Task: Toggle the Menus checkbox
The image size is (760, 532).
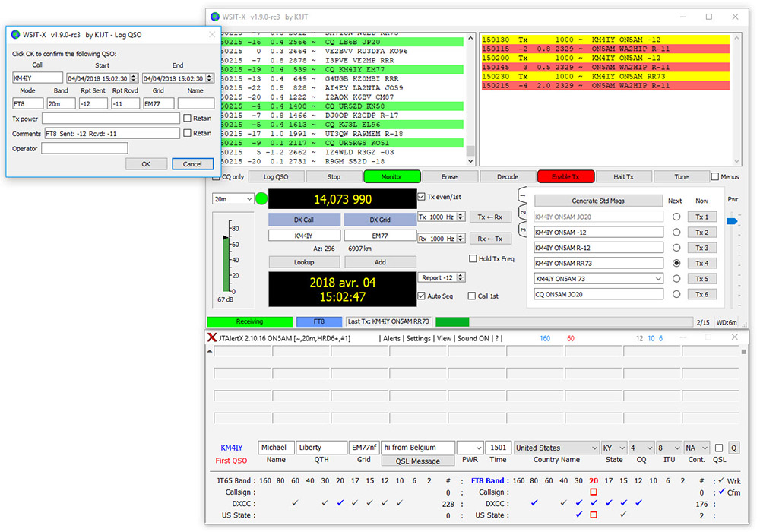Action: (715, 176)
